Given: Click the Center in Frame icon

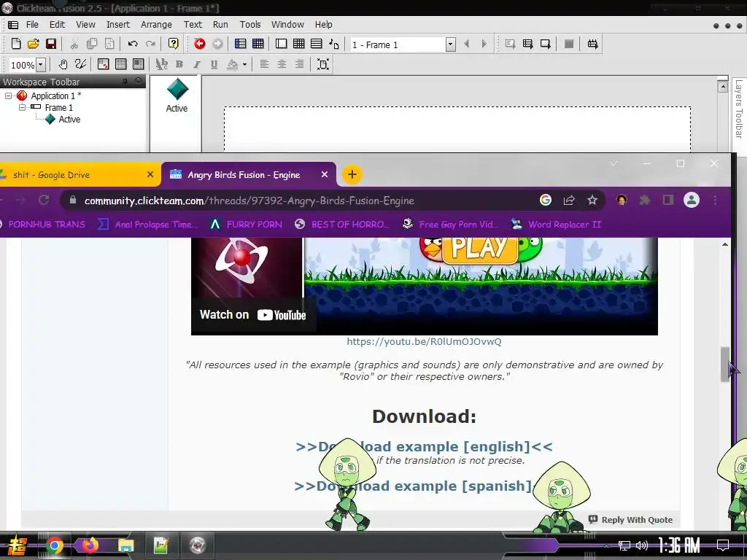Looking at the screenshot, I should point(323,64).
